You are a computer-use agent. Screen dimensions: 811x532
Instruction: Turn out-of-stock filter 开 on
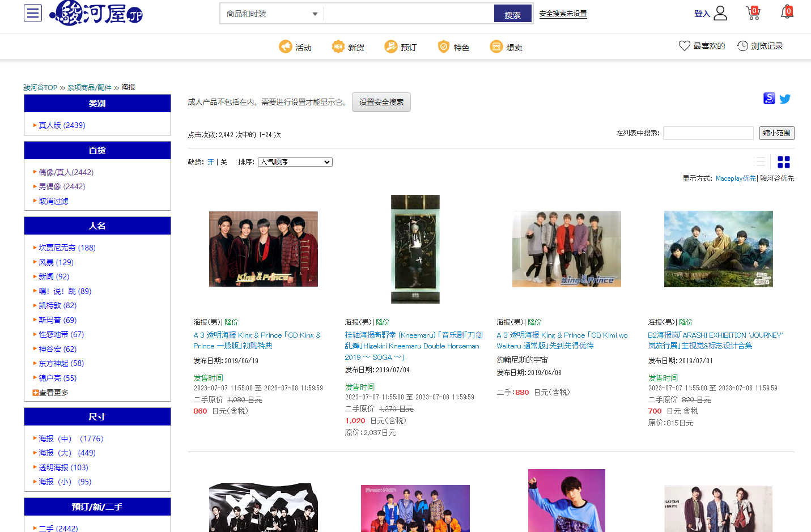click(x=211, y=162)
